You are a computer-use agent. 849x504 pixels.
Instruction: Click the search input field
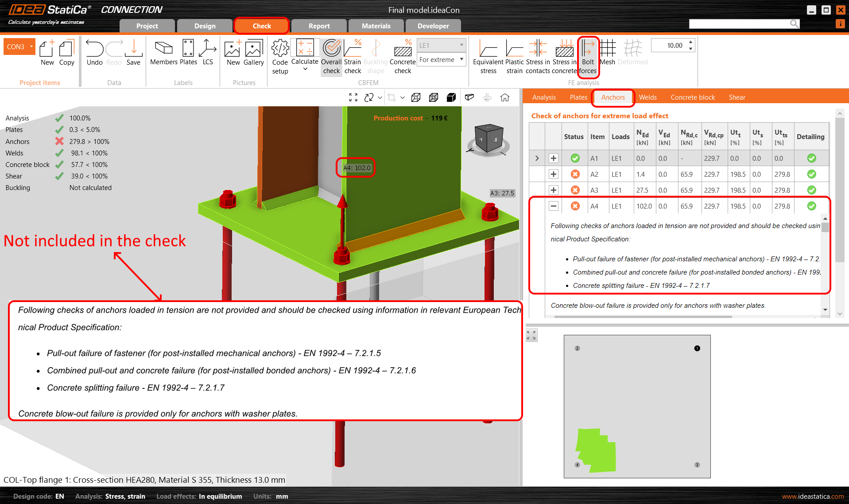coord(740,24)
